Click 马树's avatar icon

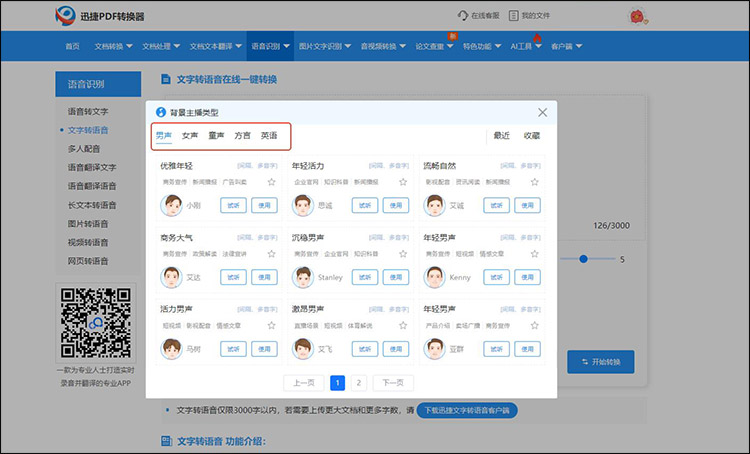coord(171,349)
